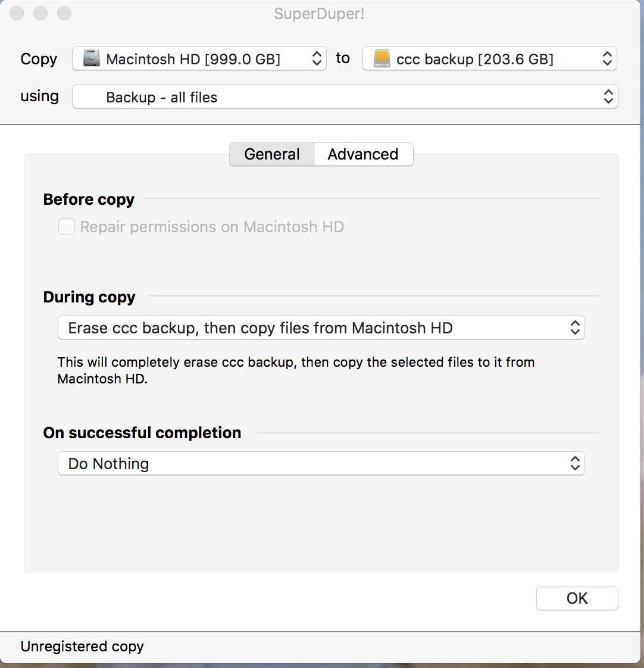Open the Do Nothing completion action dropdown
The height and width of the screenshot is (668, 644).
tap(321, 464)
